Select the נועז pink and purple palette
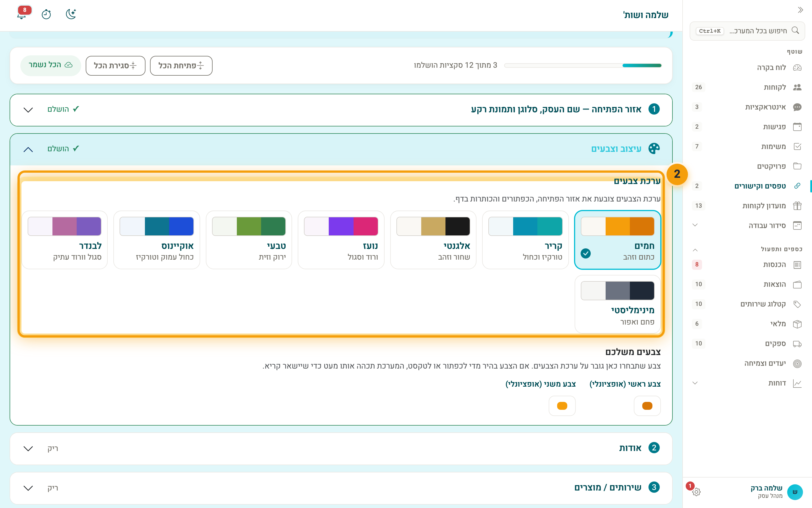812x508 pixels. click(x=341, y=240)
